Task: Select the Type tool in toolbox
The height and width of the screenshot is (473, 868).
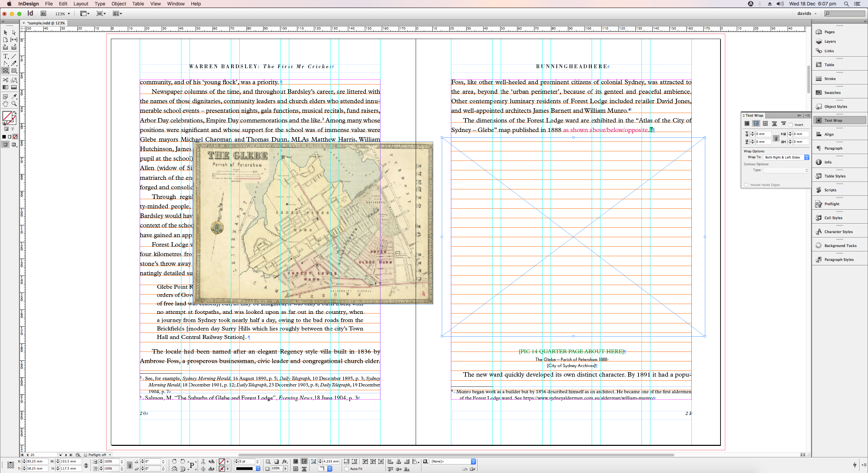Action: tap(5, 56)
